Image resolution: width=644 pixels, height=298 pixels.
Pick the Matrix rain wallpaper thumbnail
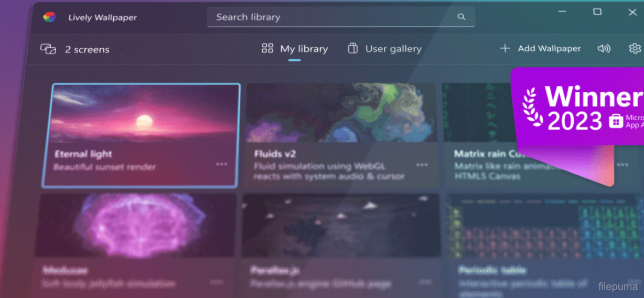pos(475,112)
